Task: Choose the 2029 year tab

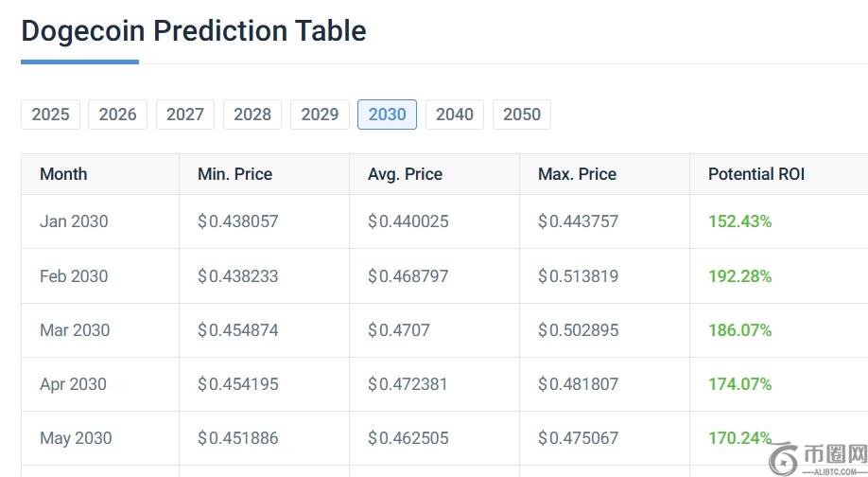Action: click(x=320, y=115)
